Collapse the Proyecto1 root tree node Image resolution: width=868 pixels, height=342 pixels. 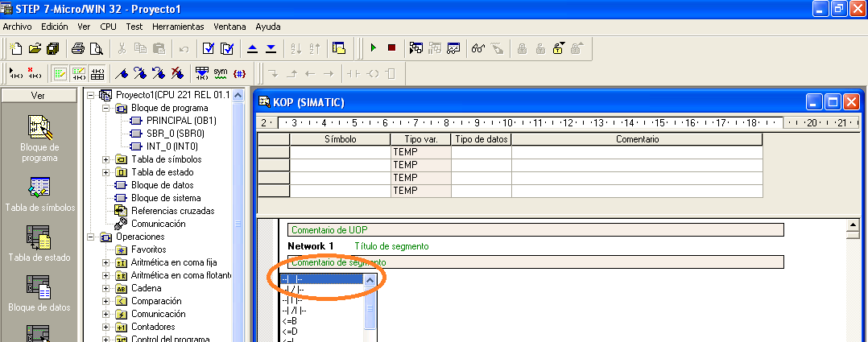[x=91, y=95]
